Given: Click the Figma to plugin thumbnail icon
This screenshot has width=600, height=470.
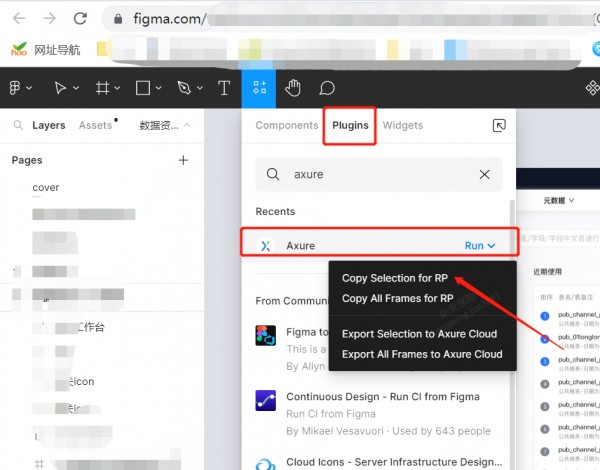Looking at the screenshot, I should 266,335.
